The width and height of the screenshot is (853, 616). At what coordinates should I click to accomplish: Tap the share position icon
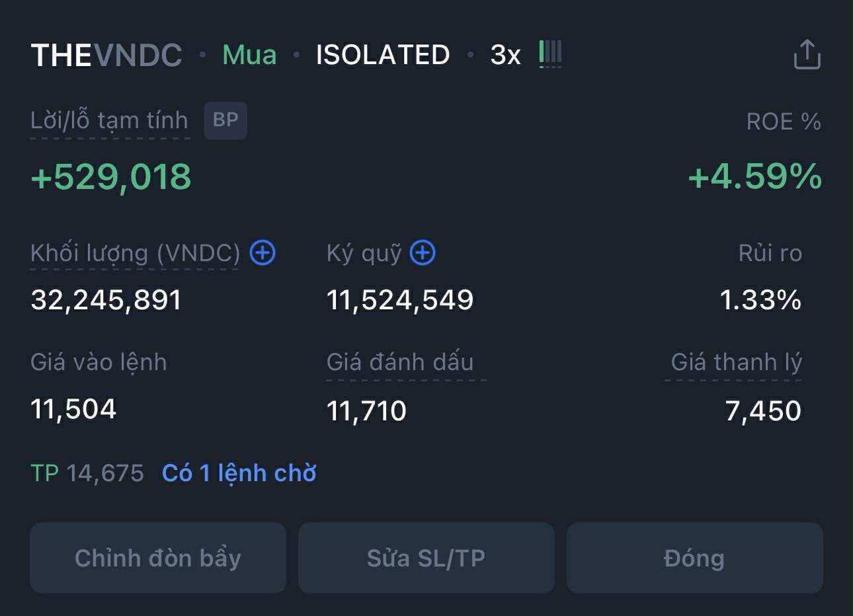tap(807, 54)
